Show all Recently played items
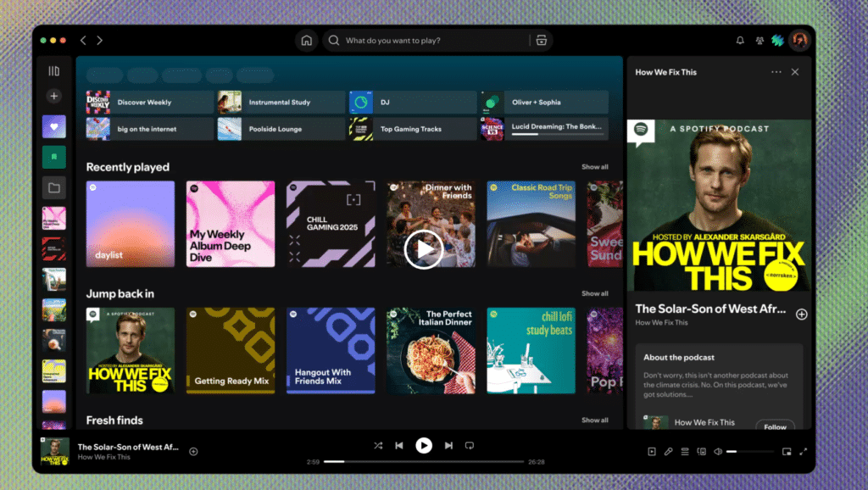868x490 pixels. (x=594, y=167)
